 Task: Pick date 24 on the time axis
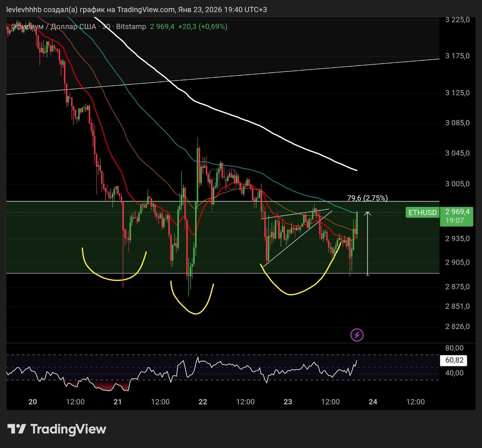point(373,402)
